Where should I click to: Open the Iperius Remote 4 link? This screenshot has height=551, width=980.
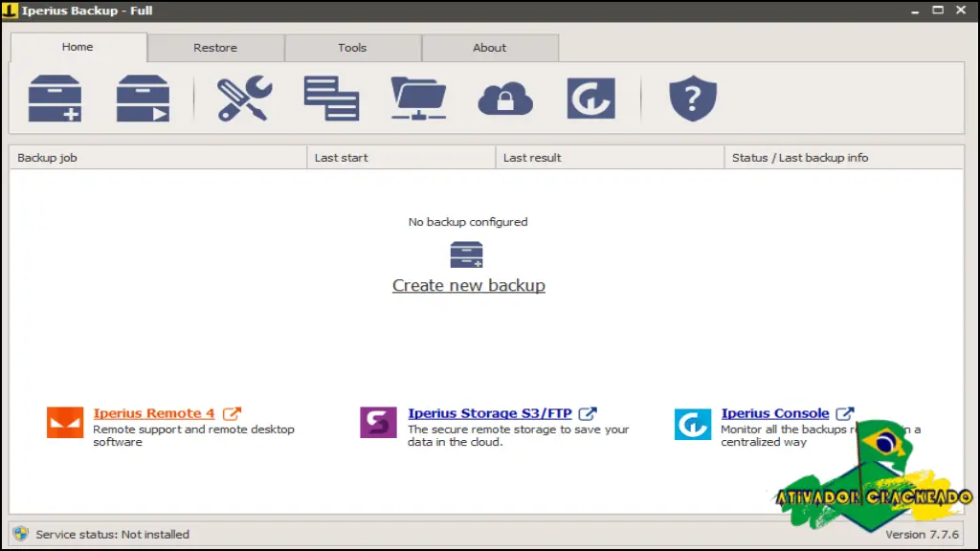[154, 413]
